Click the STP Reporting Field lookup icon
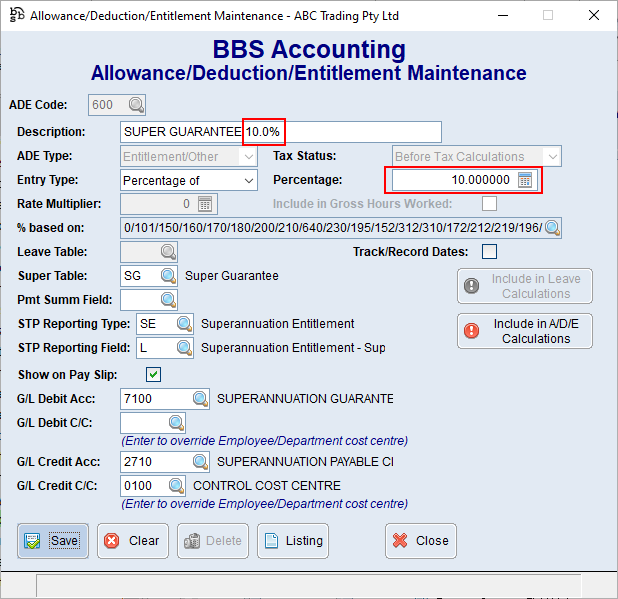 (184, 348)
